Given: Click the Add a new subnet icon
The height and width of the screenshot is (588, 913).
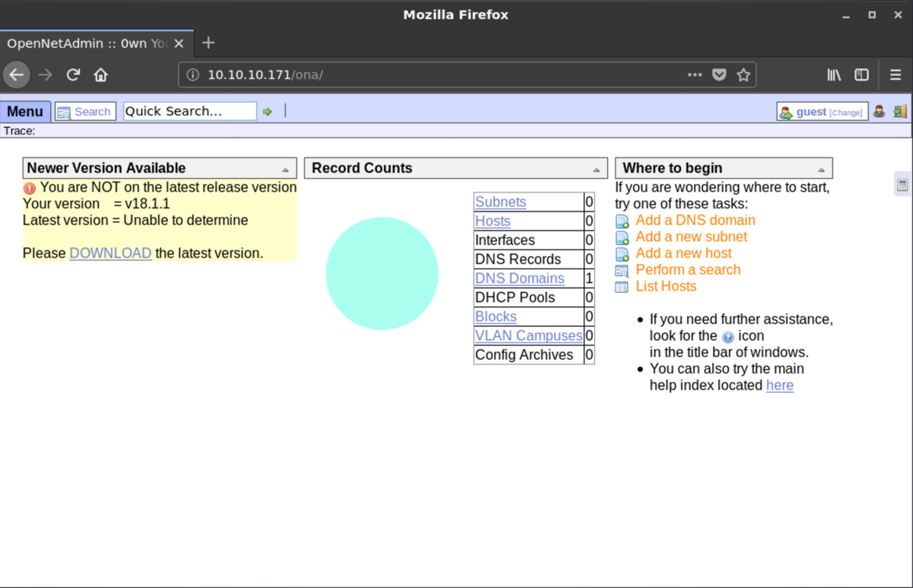Looking at the screenshot, I should click(622, 237).
